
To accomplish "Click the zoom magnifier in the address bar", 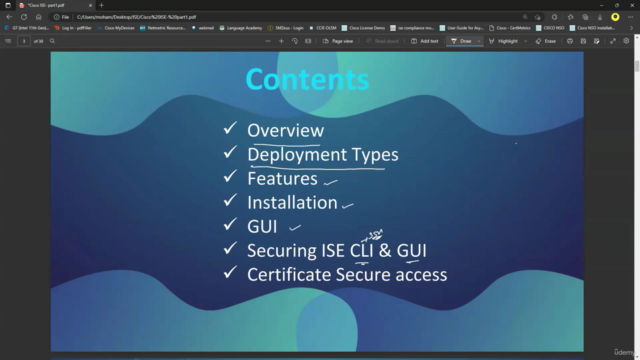I will pos(525,17).
